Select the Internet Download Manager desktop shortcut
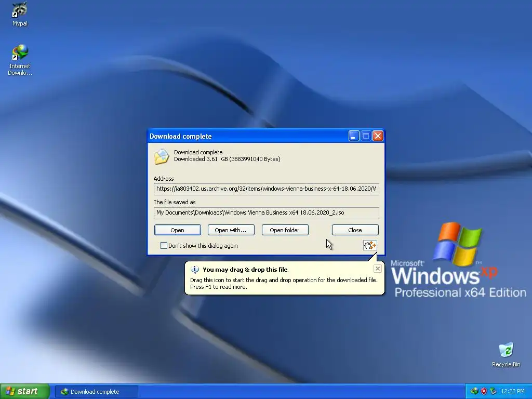 [20, 60]
